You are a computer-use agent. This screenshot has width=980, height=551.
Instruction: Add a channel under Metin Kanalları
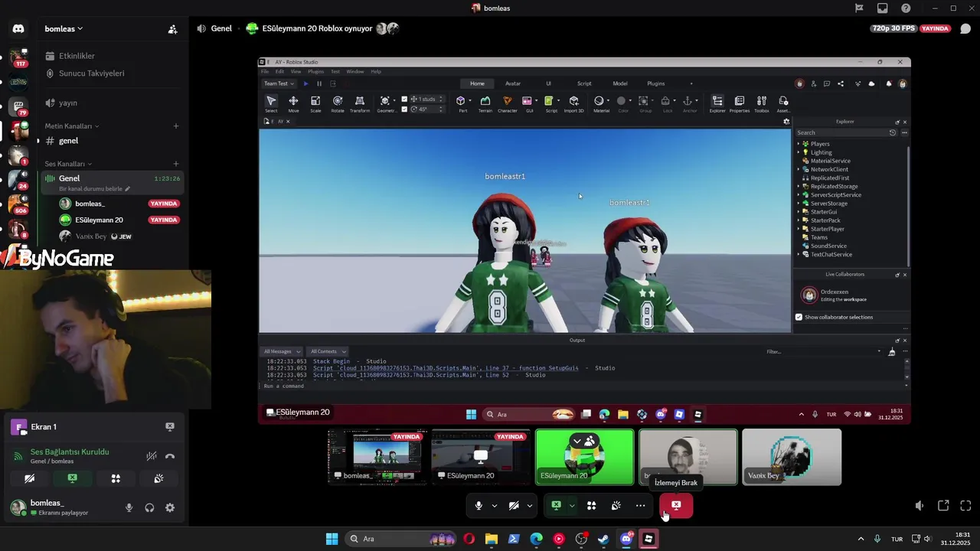click(176, 126)
